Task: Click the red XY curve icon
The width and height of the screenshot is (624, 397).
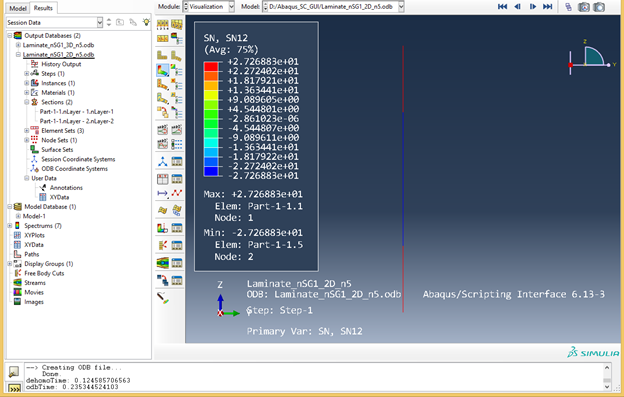Action: tap(177, 193)
